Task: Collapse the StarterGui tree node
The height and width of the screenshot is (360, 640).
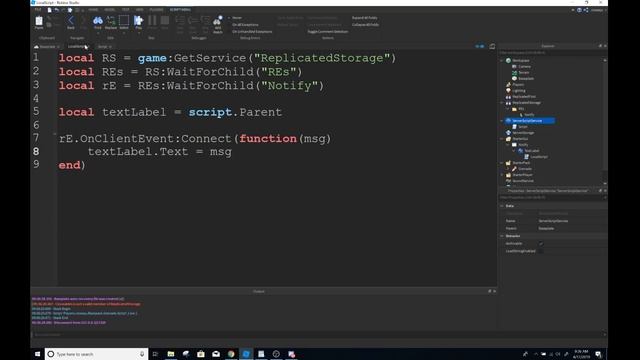Action: click(x=502, y=139)
